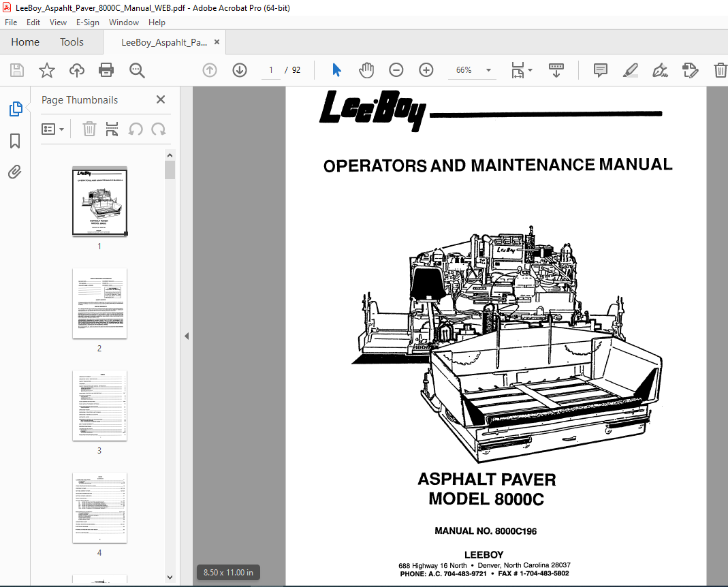The image size is (728, 587).
Task: Click the stamp tool icon
Action: click(690, 70)
